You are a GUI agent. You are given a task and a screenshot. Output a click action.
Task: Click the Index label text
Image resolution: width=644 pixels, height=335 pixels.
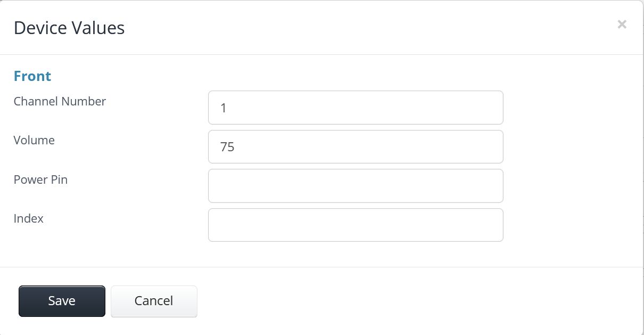pyautogui.click(x=29, y=218)
